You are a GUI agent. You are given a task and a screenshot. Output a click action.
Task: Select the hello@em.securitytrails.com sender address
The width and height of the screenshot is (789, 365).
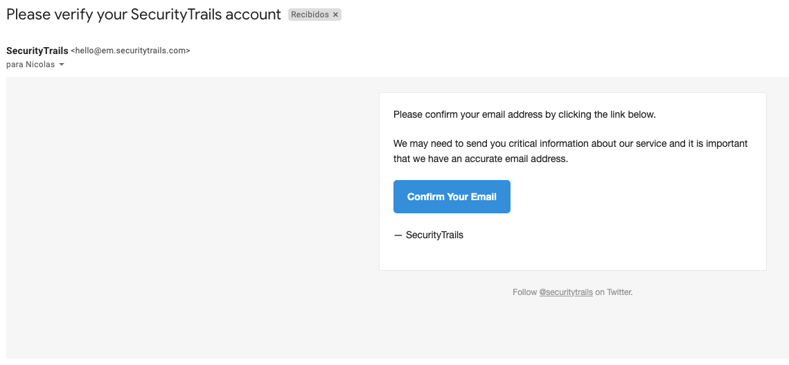(x=130, y=51)
